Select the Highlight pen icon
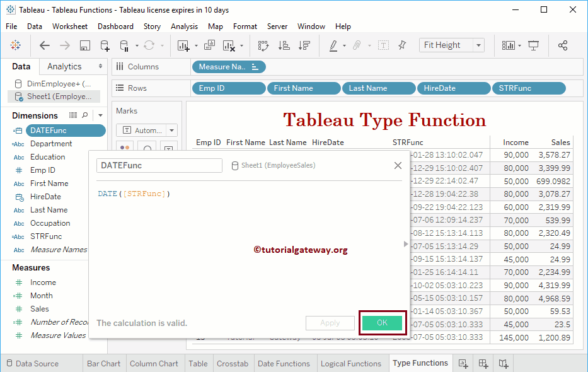The width and height of the screenshot is (588, 372). click(x=332, y=45)
